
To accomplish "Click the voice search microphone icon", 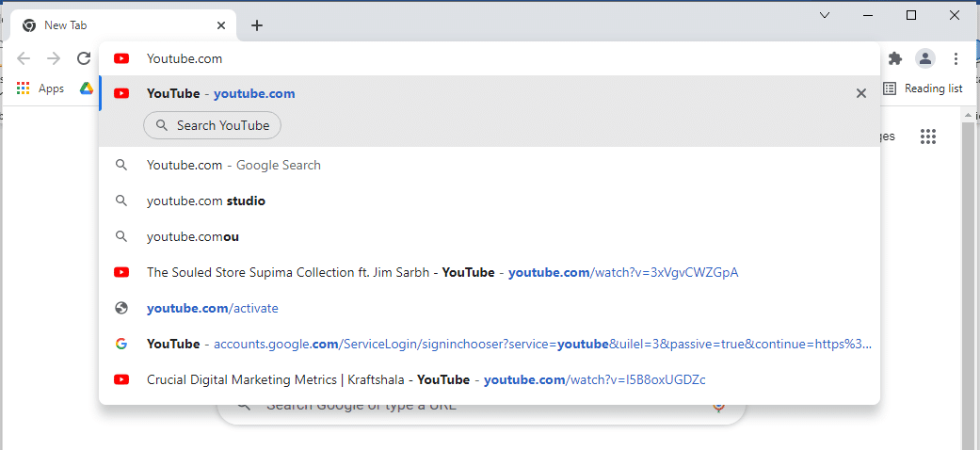I will 718,406.
